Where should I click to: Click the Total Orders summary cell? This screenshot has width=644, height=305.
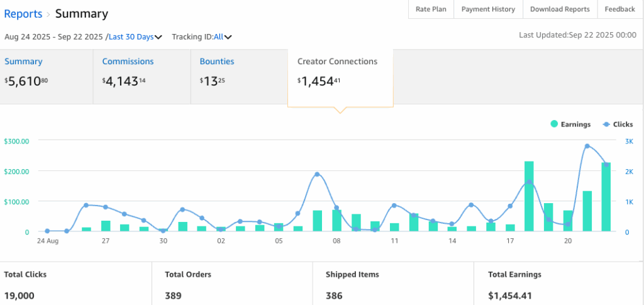(231, 284)
